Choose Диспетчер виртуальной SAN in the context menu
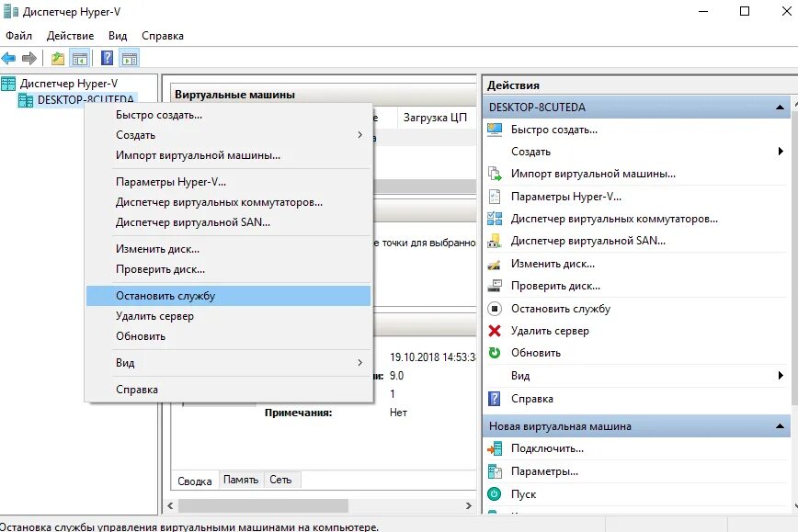The width and height of the screenshot is (798, 532). click(229, 222)
